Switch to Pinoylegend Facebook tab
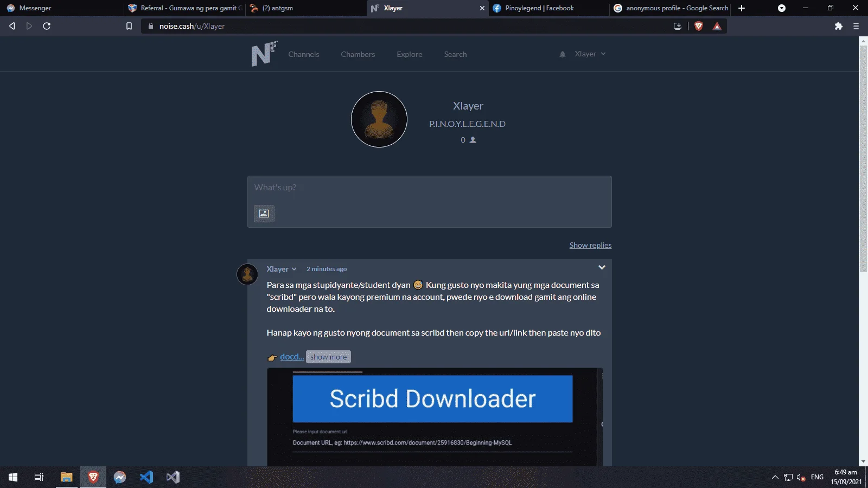 point(548,8)
